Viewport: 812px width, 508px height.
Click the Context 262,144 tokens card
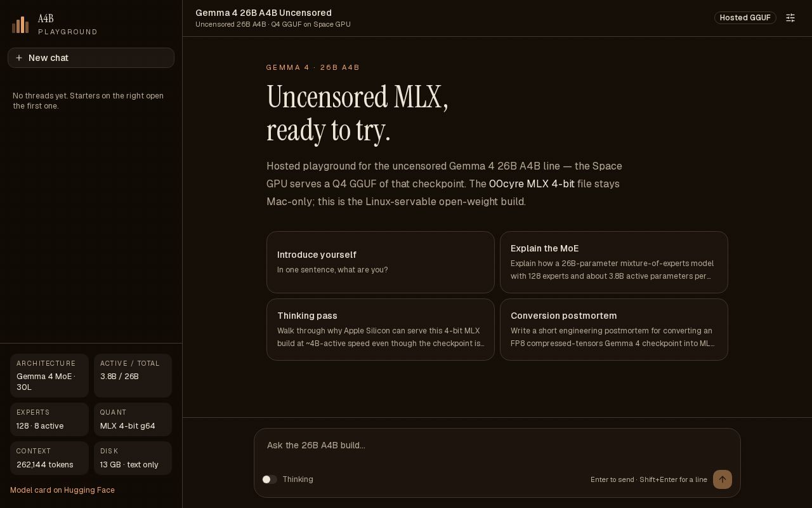pos(49,458)
